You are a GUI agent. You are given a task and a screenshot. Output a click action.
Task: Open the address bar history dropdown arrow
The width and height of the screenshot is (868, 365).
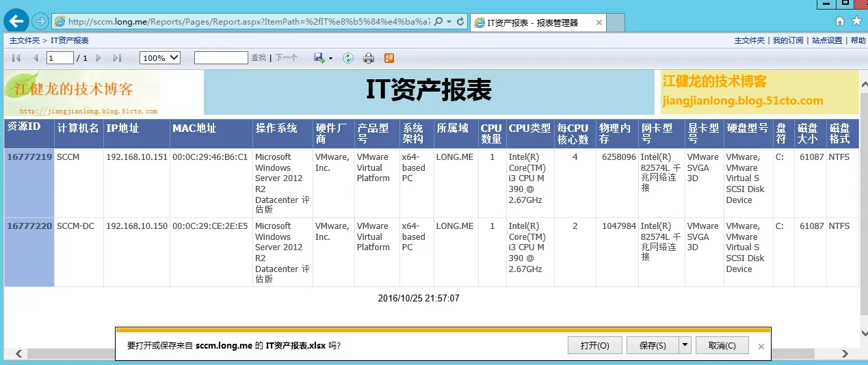449,22
